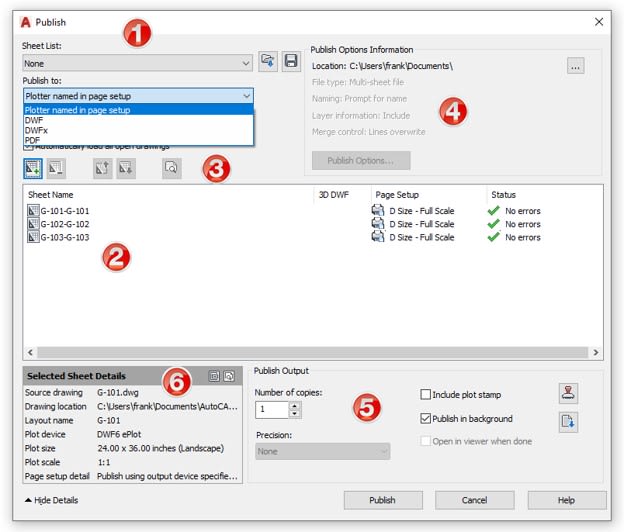Decrease number of copies spinner
Viewport: 624px width, 532px height.
pyautogui.click(x=294, y=414)
